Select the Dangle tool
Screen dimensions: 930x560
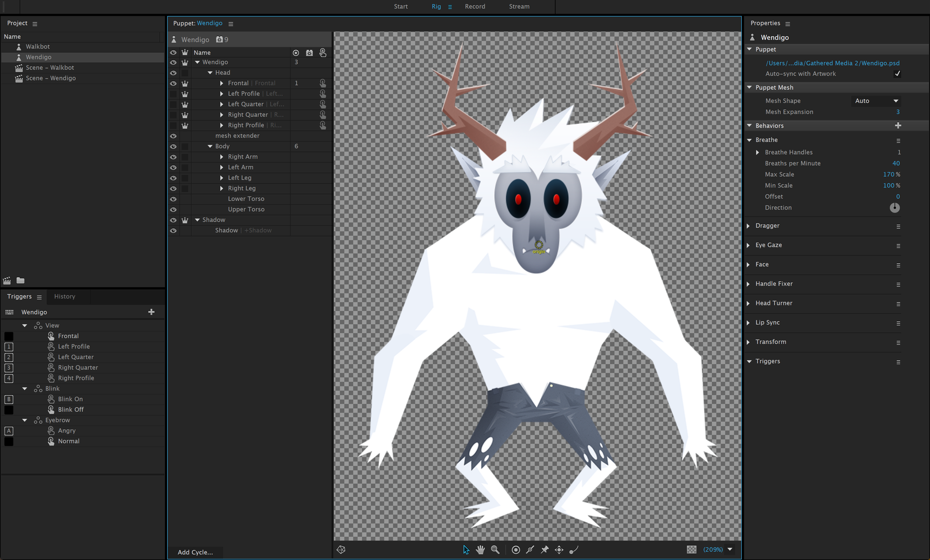tap(574, 549)
